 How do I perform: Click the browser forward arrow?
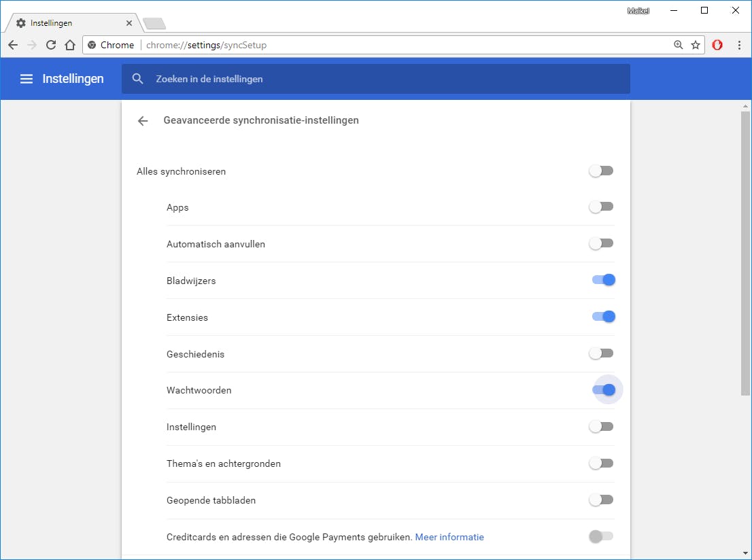(32, 45)
